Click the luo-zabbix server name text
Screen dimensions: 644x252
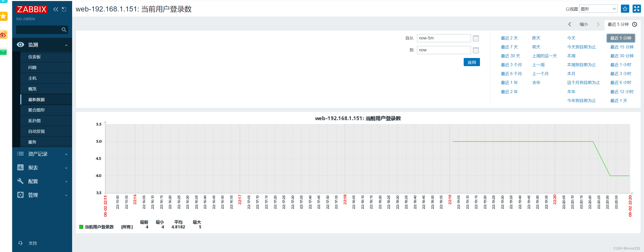[x=26, y=19]
